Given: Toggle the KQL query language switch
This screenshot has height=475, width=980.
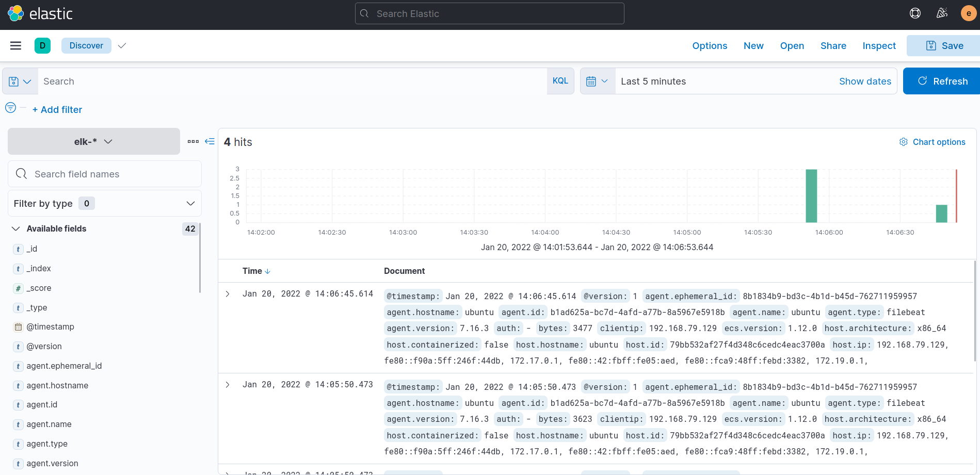Looking at the screenshot, I should tap(560, 81).
